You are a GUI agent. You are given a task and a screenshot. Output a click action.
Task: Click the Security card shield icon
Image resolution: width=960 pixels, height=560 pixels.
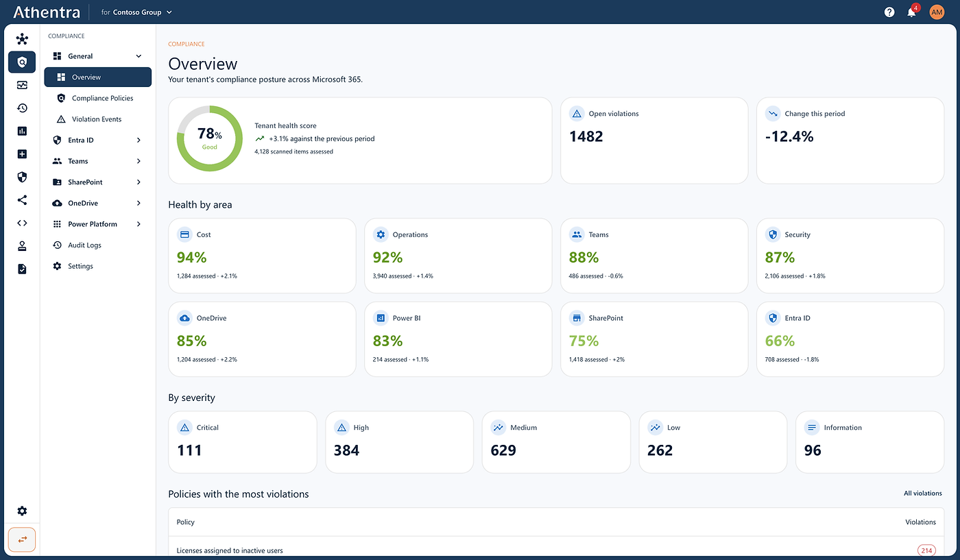pyautogui.click(x=773, y=234)
